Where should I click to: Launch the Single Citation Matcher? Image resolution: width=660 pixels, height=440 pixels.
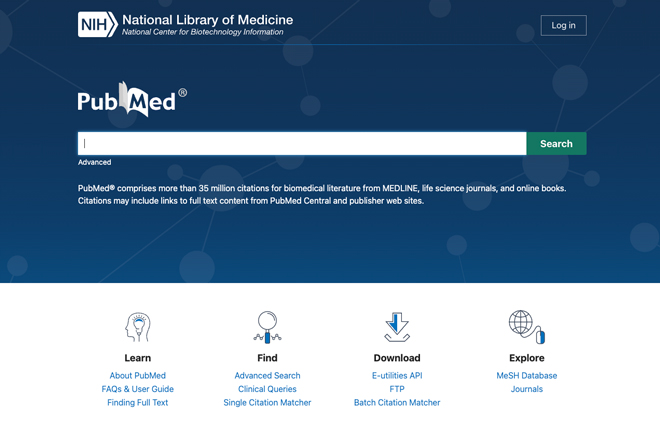[x=267, y=403]
